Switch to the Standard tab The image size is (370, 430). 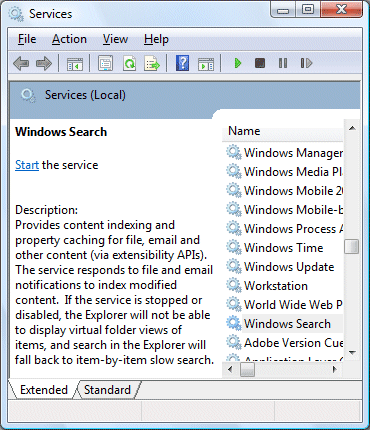pyautogui.click(x=107, y=390)
